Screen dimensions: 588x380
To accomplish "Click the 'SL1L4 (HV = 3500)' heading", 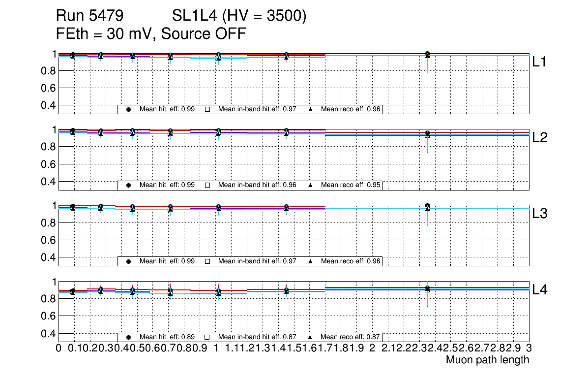I will pos(239,16).
